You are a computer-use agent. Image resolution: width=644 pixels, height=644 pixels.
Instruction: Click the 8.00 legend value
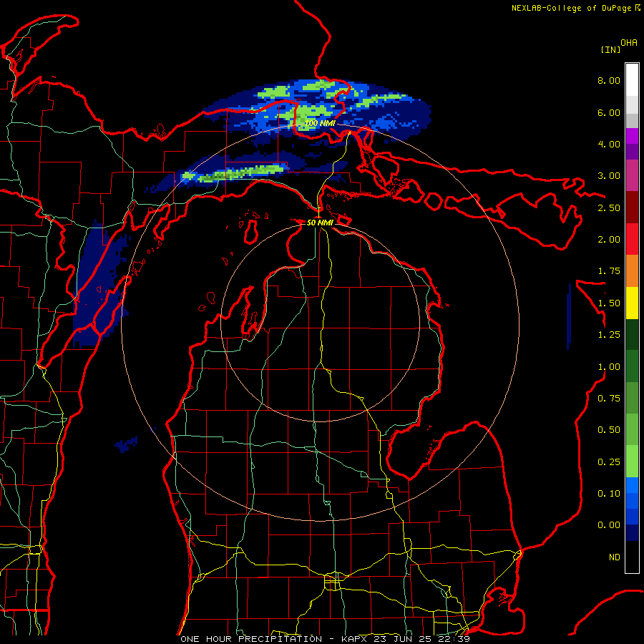coord(609,80)
